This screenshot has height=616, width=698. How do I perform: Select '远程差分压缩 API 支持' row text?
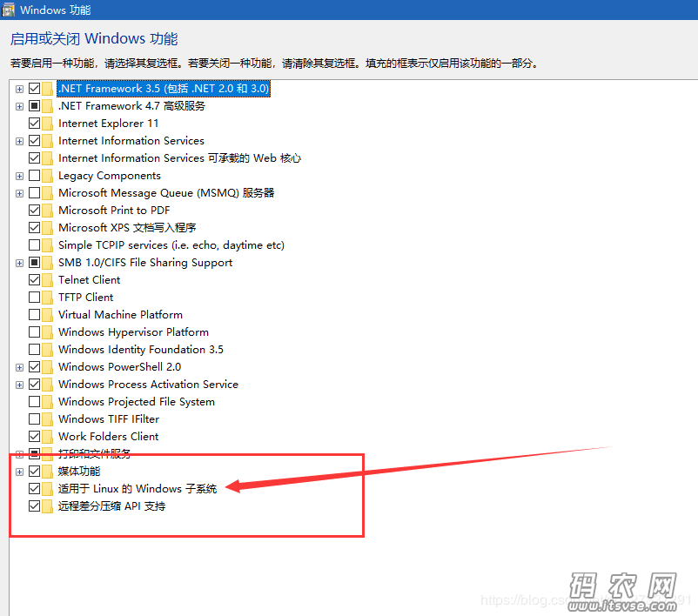point(111,506)
